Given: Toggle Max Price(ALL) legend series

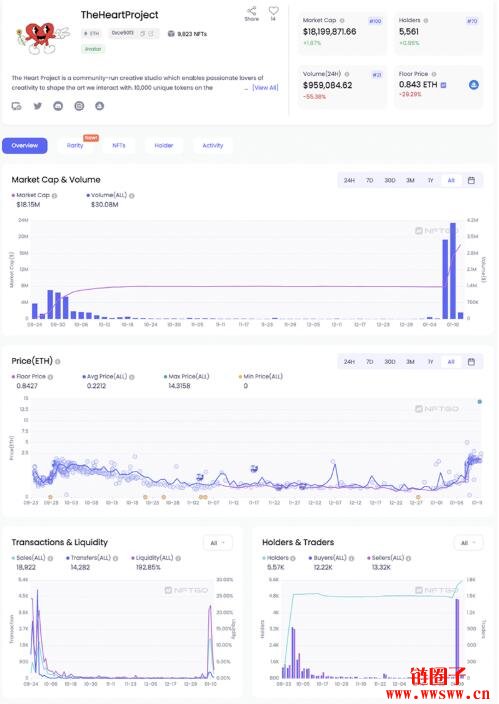Looking at the screenshot, I should click(x=187, y=377).
